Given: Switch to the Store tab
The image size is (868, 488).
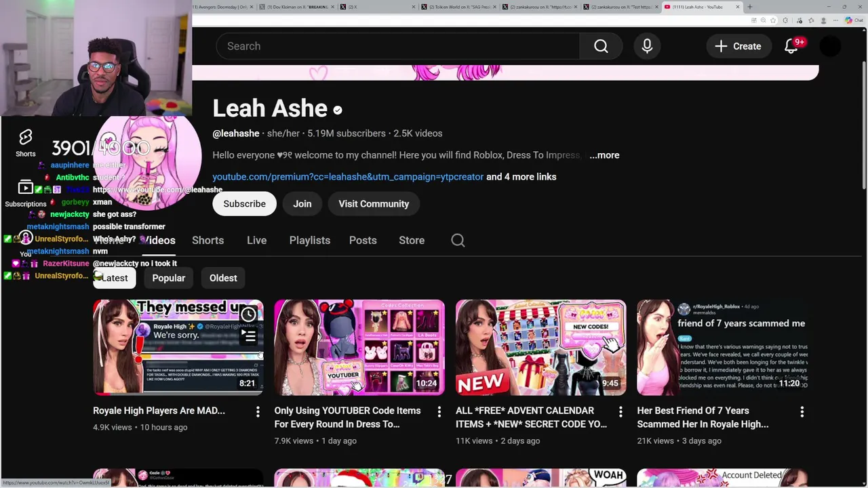Looking at the screenshot, I should (x=412, y=240).
